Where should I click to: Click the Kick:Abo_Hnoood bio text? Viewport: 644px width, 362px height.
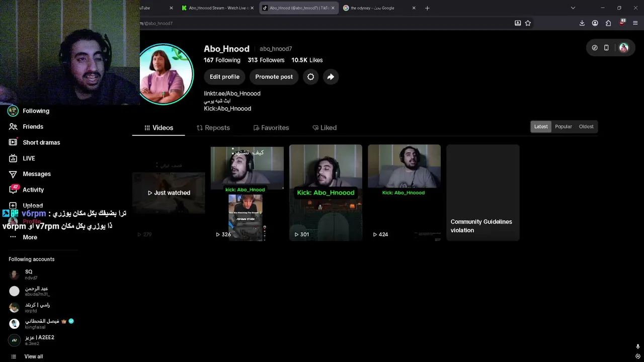(227, 109)
